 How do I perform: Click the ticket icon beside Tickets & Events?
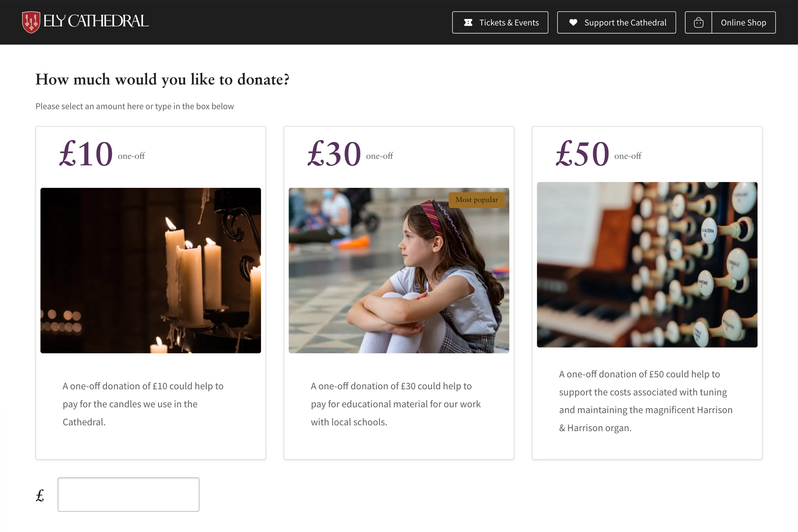pos(468,22)
